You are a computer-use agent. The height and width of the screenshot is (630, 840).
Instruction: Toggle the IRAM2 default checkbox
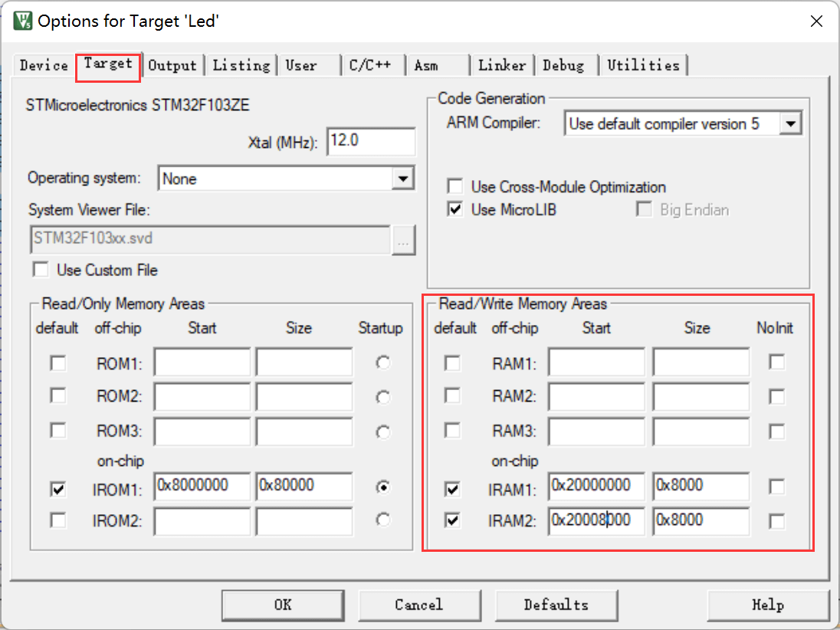[453, 520]
